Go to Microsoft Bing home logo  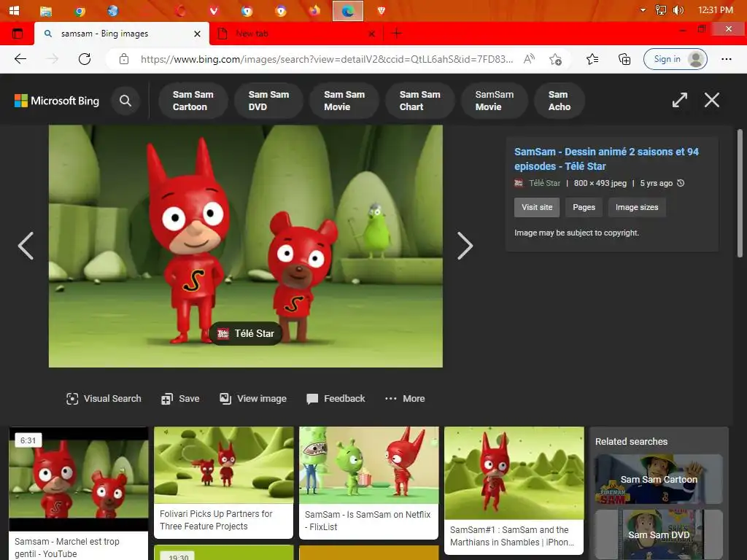tap(57, 101)
